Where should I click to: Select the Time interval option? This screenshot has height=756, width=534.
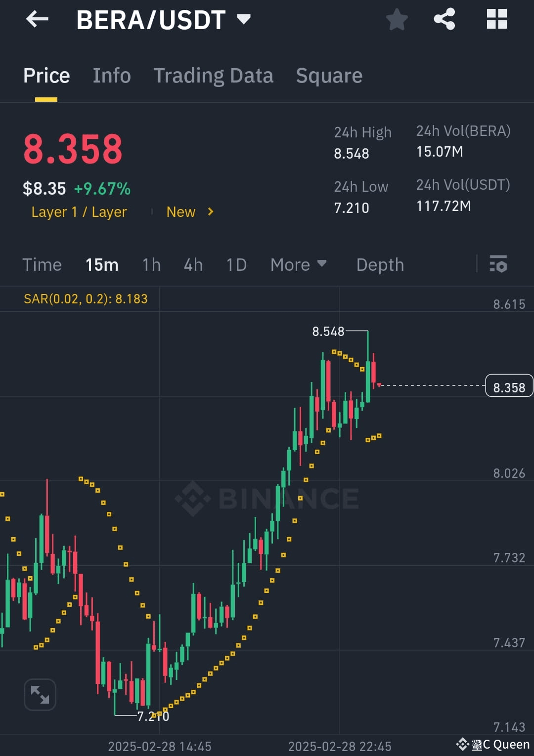(42, 265)
